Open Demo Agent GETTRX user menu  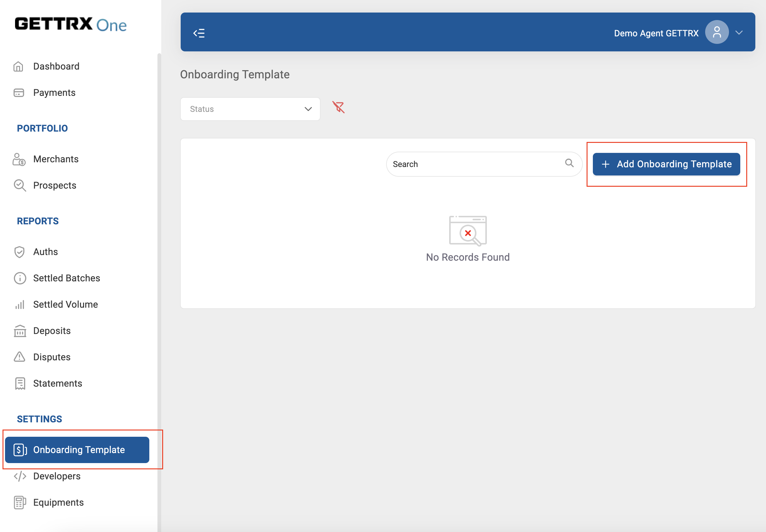coord(656,33)
